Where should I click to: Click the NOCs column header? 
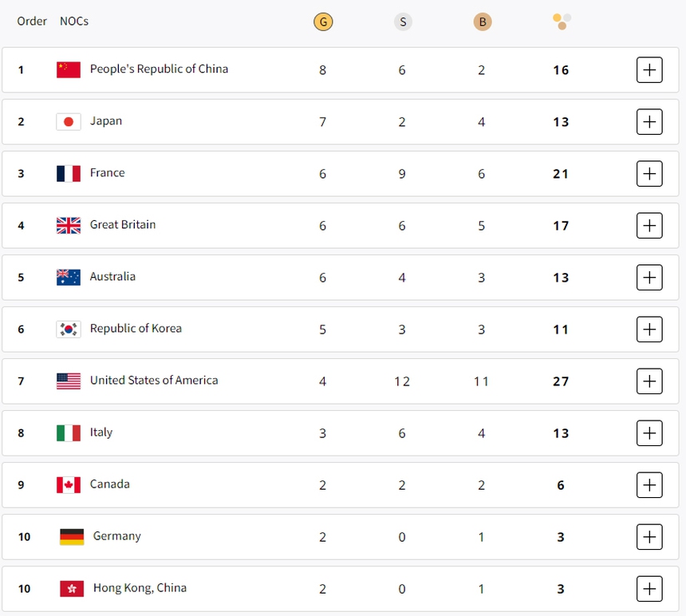pyautogui.click(x=73, y=22)
